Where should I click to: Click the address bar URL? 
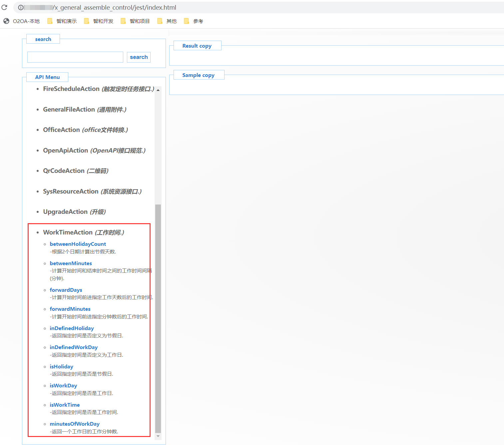(115, 7)
